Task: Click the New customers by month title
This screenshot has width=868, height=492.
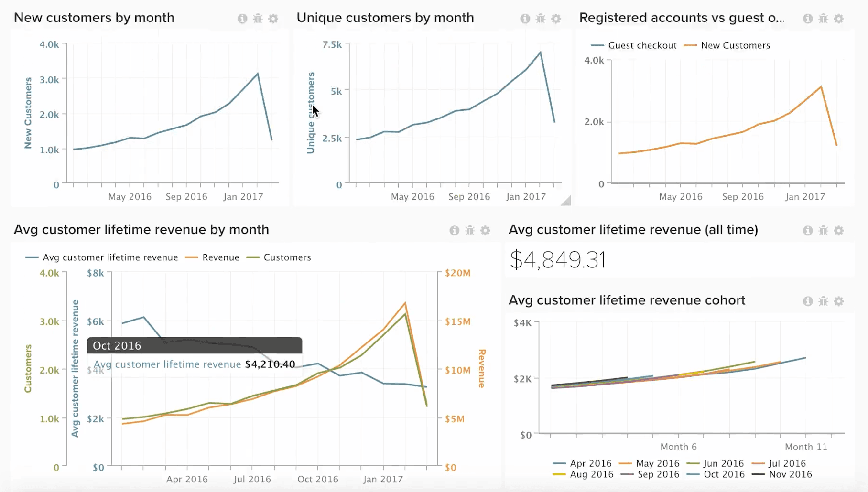Action: 94,18
